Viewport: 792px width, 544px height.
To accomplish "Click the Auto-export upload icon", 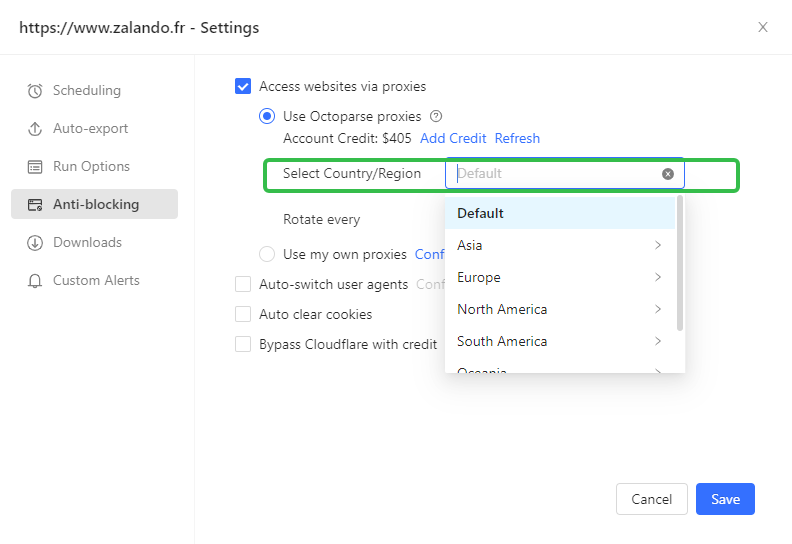I will tap(35, 129).
